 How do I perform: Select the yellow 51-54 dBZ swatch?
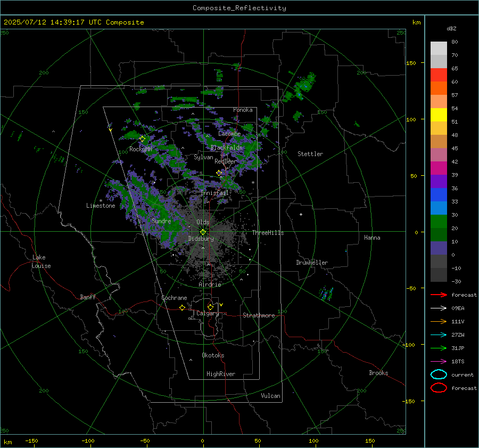pyautogui.click(x=439, y=115)
